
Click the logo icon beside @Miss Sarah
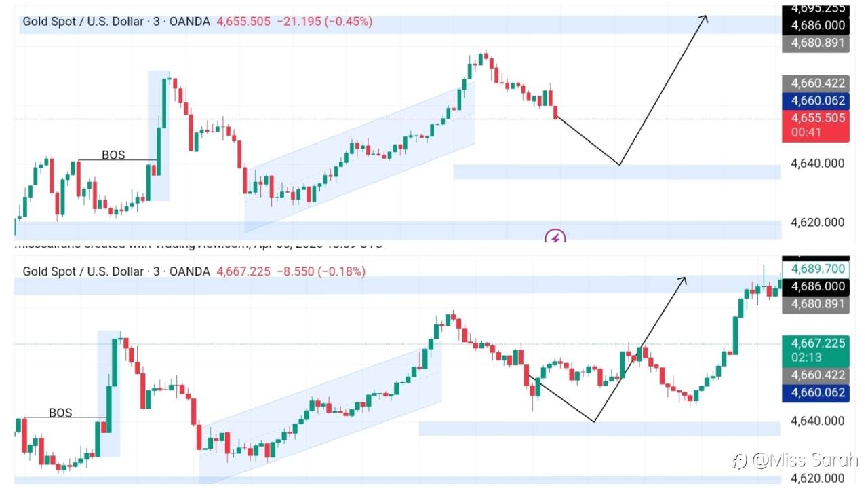[x=740, y=462]
